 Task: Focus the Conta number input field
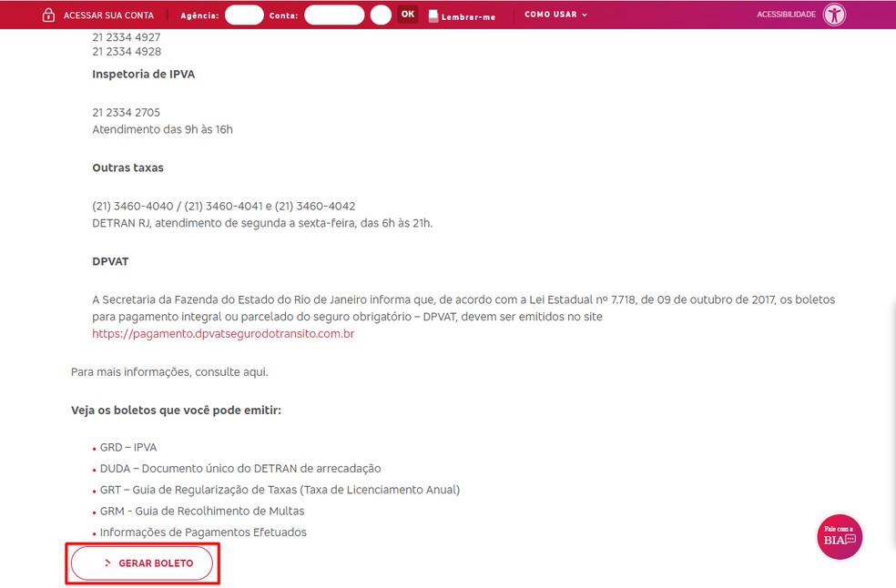334,15
